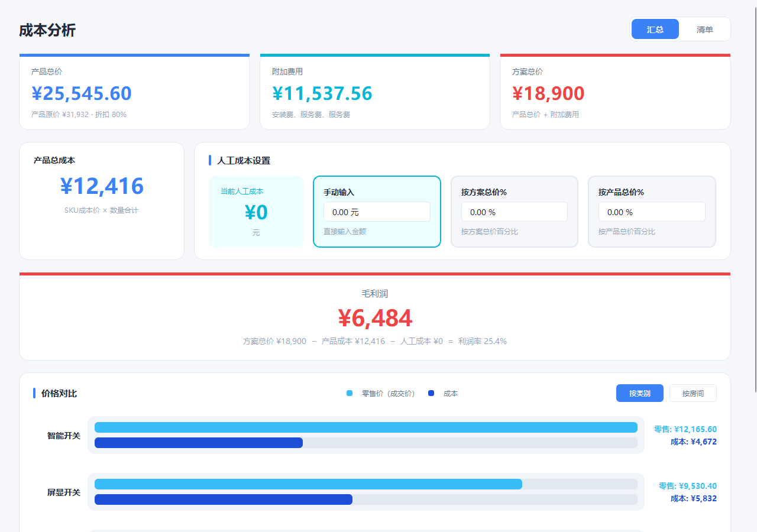Click the 成本 legend swatch
The width and height of the screenshot is (757, 532).
(431, 394)
